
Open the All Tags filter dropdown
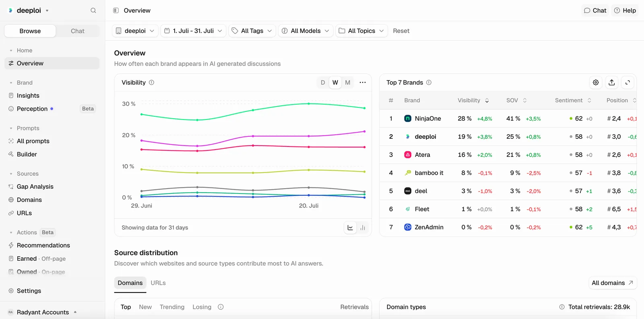252,31
